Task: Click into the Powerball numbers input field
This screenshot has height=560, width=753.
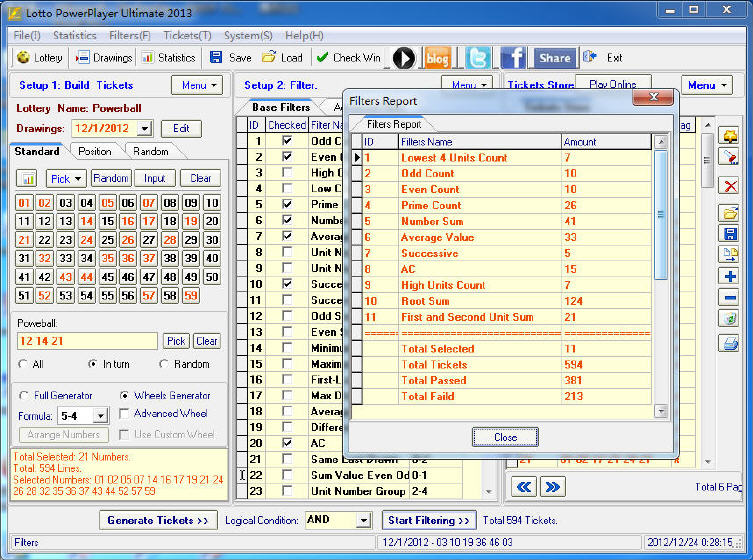Action: pos(87,341)
